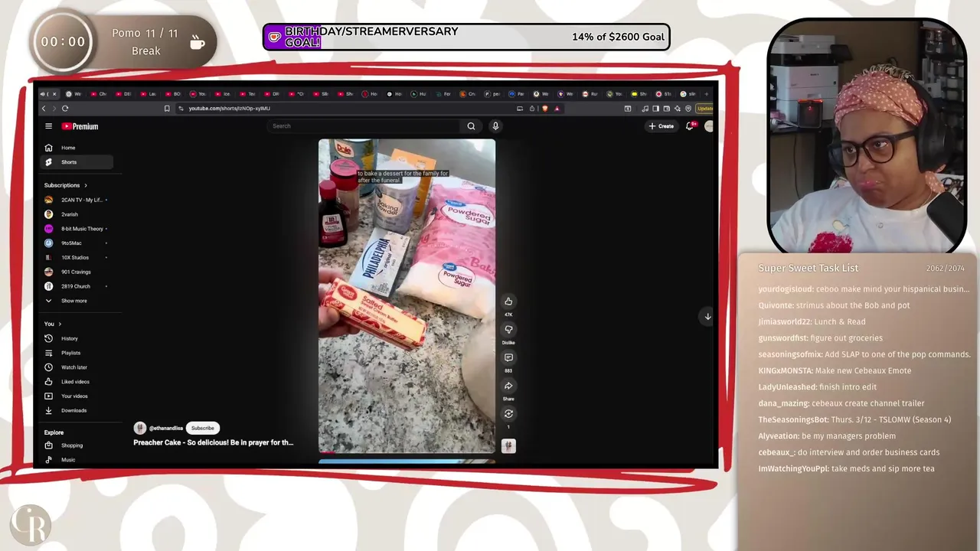Go to next Short with down arrow
Screen dimensions: 980x551
(707, 316)
